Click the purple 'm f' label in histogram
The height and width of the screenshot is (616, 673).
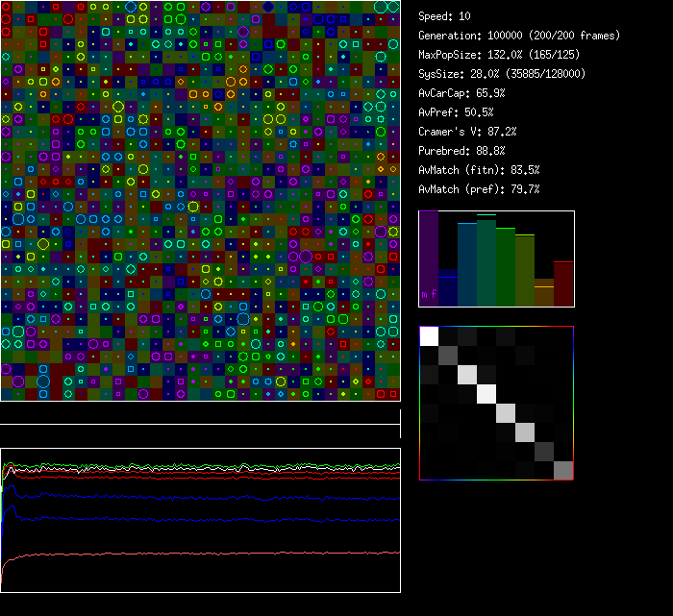pyautogui.click(x=428, y=293)
